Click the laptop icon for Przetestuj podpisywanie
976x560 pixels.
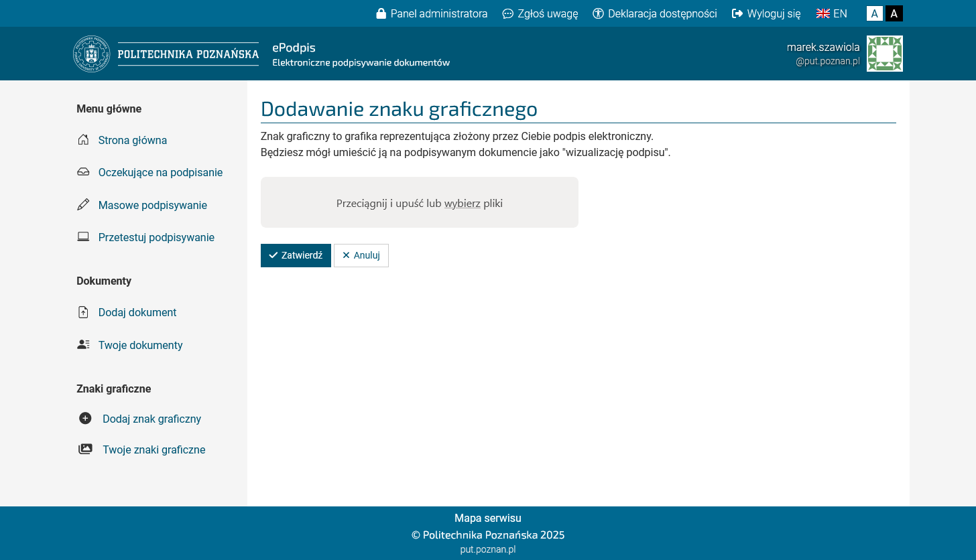(83, 237)
